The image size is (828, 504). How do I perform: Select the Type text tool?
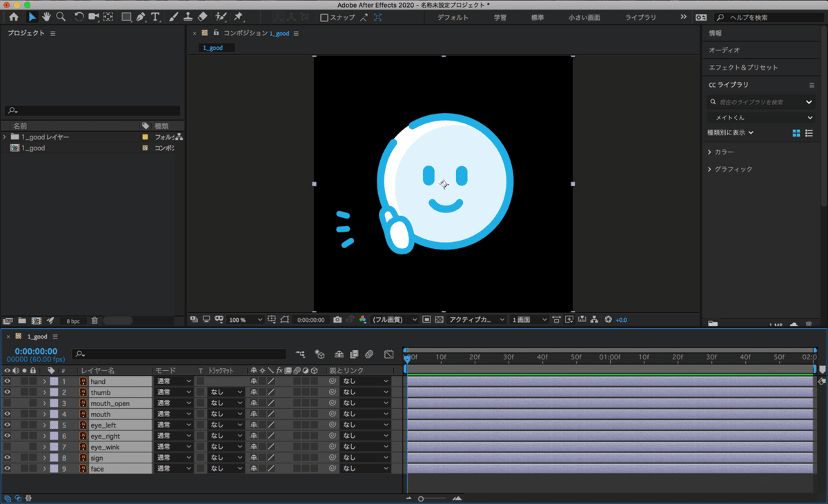155,17
